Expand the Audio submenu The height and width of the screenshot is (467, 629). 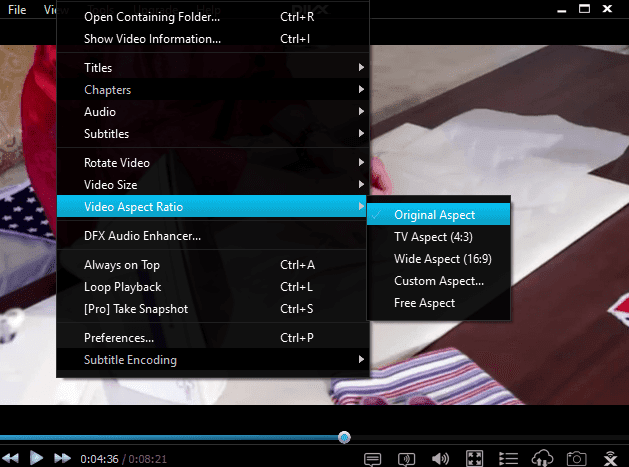[x=213, y=111]
